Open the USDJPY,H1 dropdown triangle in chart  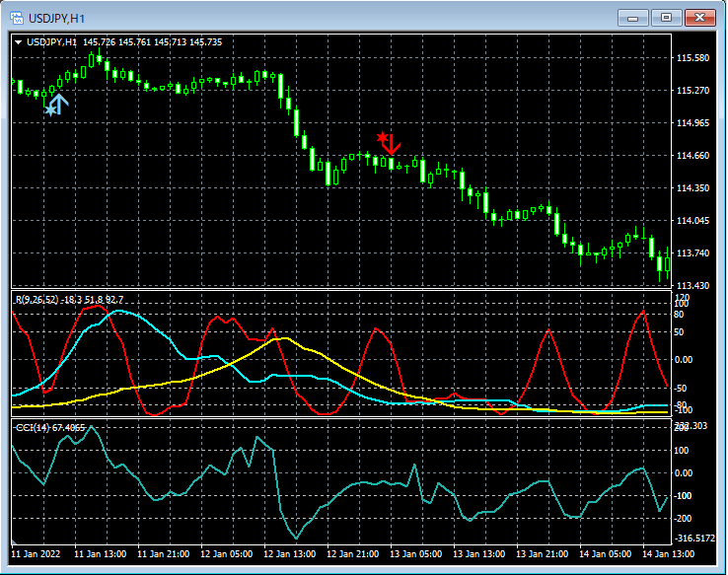pos(18,42)
